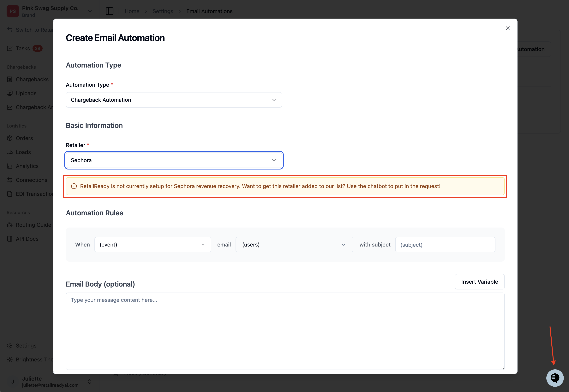Click the Basic Information heading
569x392 pixels.
pyautogui.click(x=94, y=126)
